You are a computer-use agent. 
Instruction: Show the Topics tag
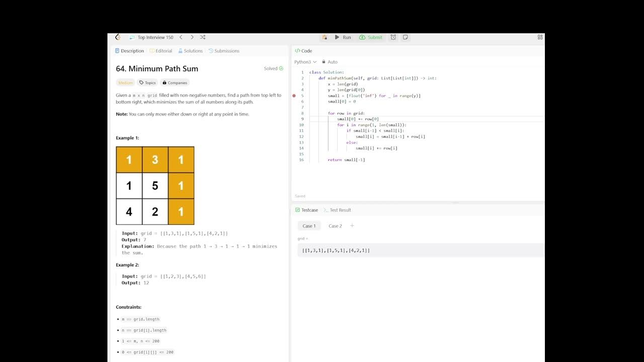147,83
